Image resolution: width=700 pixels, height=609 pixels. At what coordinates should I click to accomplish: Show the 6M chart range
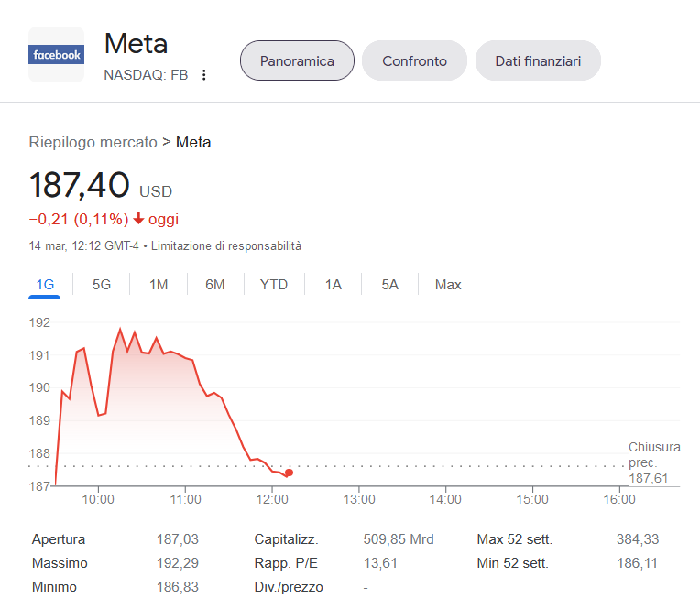215,285
